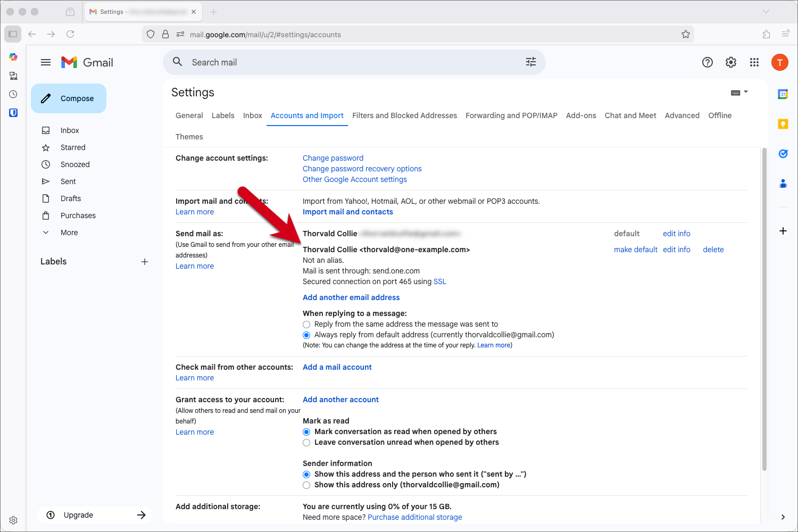
Task: Select 'Show this address only' sender option
Action: [x=306, y=485]
